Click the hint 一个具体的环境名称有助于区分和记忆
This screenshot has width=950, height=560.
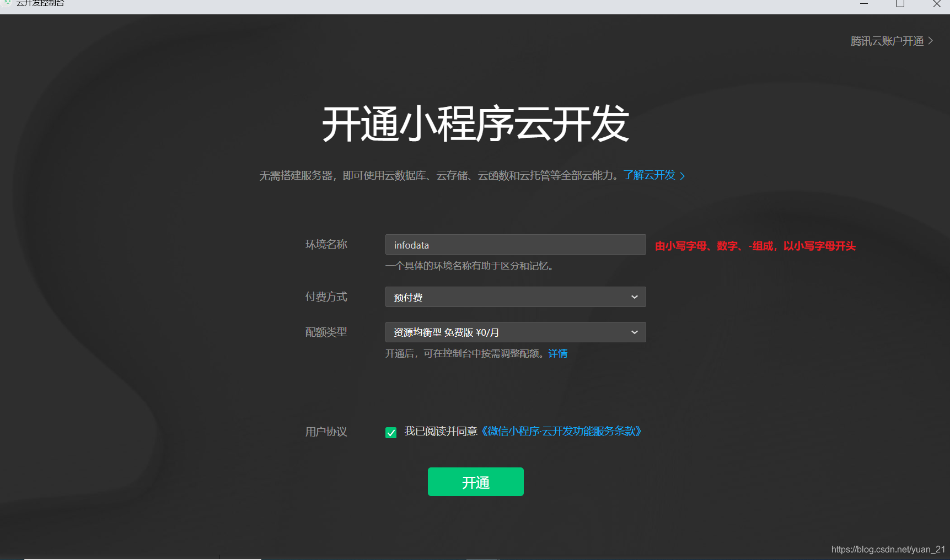(x=469, y=266)
